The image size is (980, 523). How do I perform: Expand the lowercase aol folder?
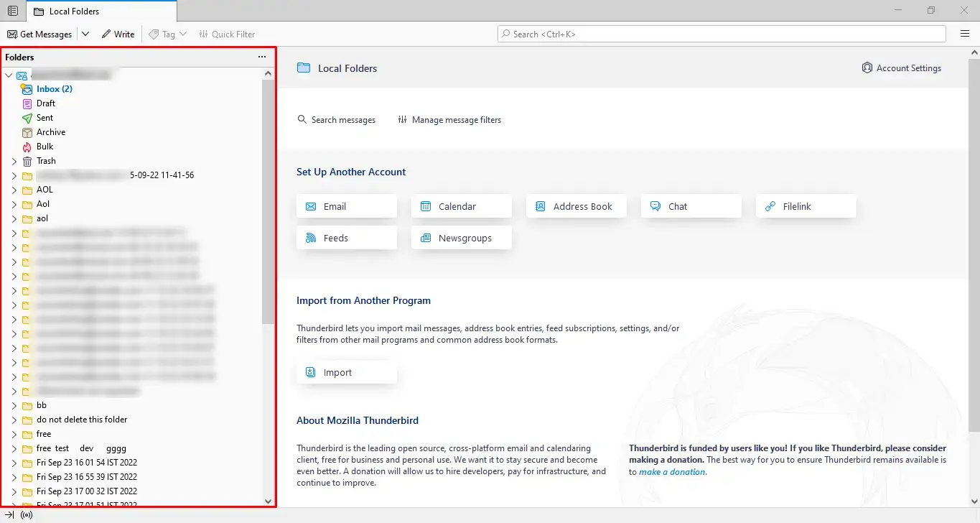point(14,218)
